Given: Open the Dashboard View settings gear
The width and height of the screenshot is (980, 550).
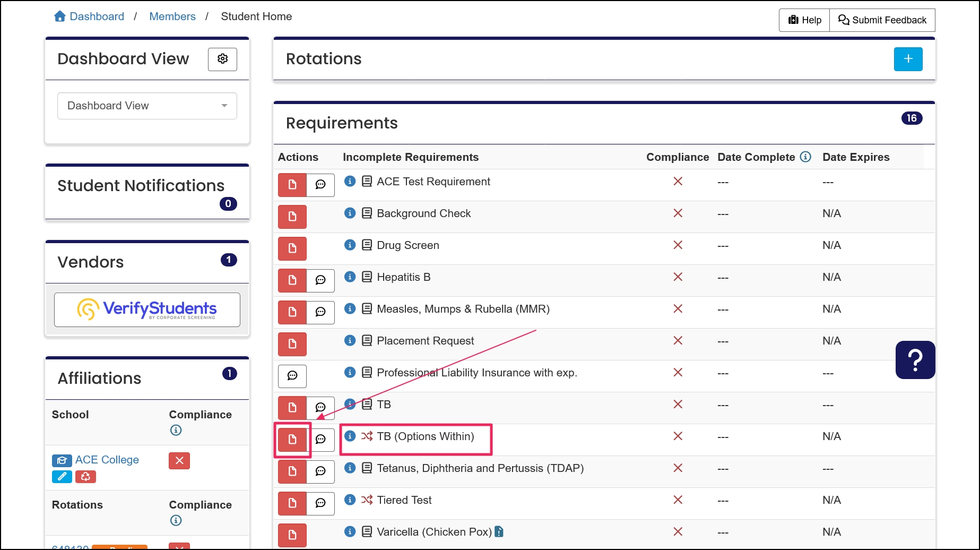Looking at the screenshot, I should click(x=222, y=59).
